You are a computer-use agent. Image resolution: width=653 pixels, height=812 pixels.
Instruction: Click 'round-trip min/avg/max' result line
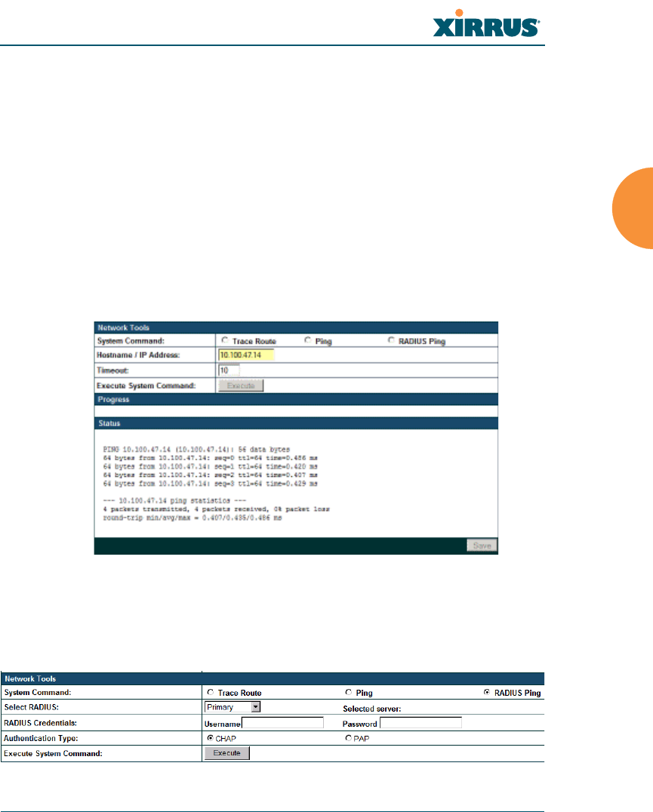click(x=193, y=518)
